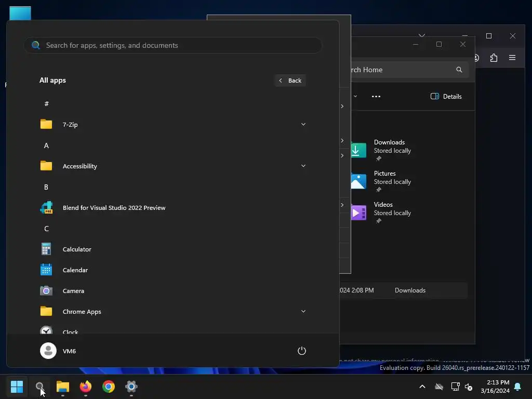Click the VM6 profile avatar
This screenshot has width=532, height=399.
point(48,351)
